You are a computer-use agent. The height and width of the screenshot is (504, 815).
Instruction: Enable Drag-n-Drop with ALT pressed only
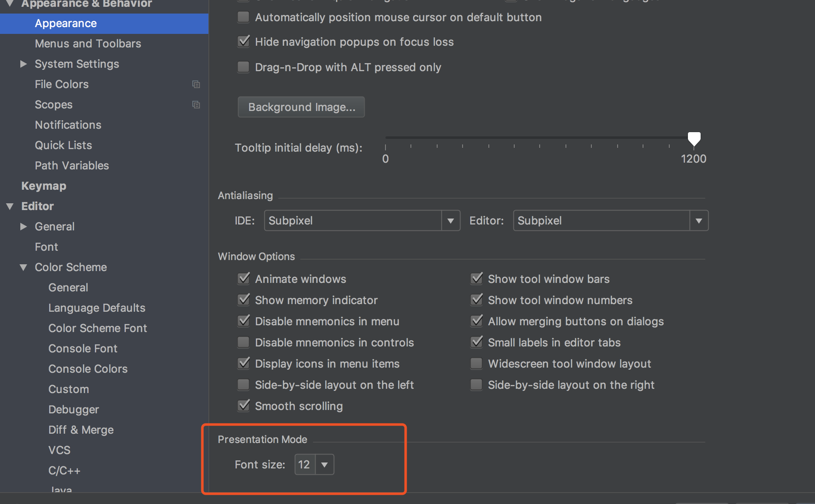(x=244, y=67)
